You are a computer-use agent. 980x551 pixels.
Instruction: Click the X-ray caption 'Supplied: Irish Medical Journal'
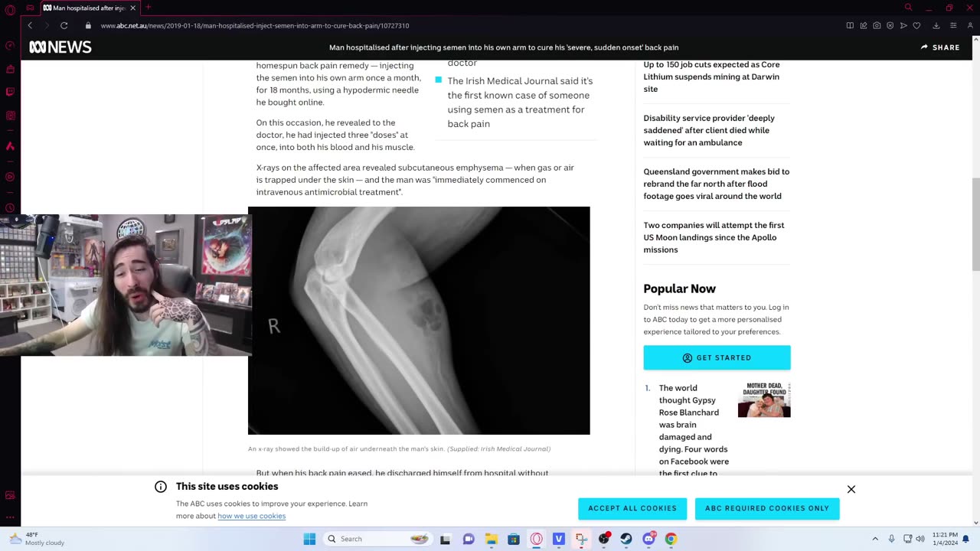(x=498, y=449)
